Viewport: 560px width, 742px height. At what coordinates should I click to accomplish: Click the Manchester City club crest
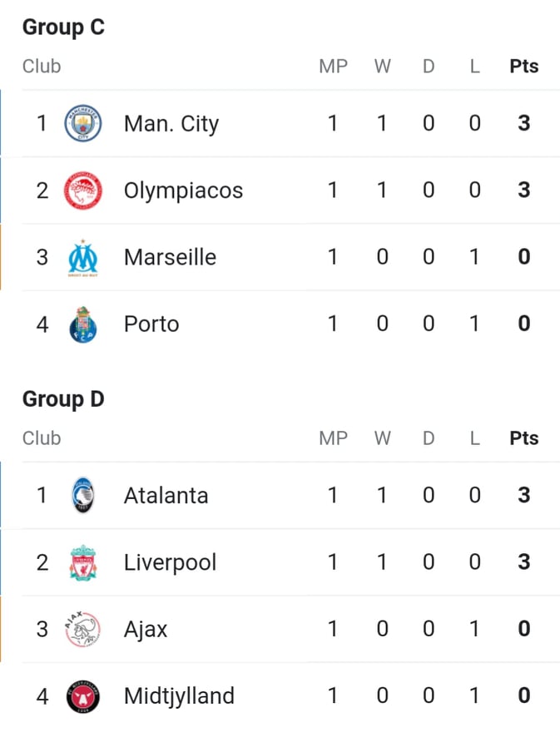[83, 123]
